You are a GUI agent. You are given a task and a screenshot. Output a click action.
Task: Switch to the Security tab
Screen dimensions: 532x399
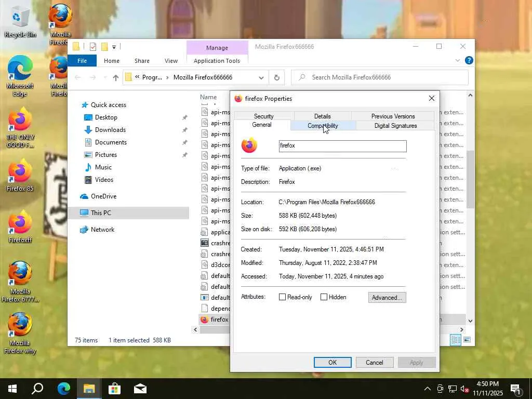point(263,116)
